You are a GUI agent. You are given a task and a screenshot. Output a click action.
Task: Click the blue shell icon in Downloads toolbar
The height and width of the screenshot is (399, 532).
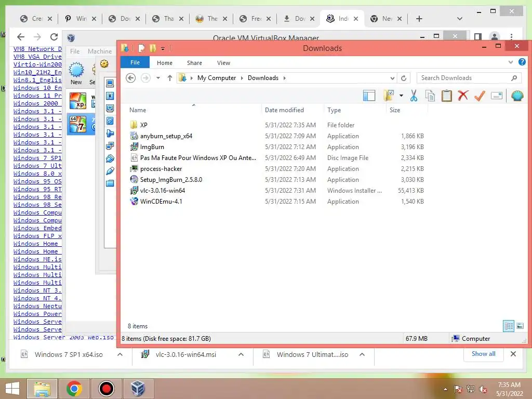pyautogui.click(x=517, y=96)
